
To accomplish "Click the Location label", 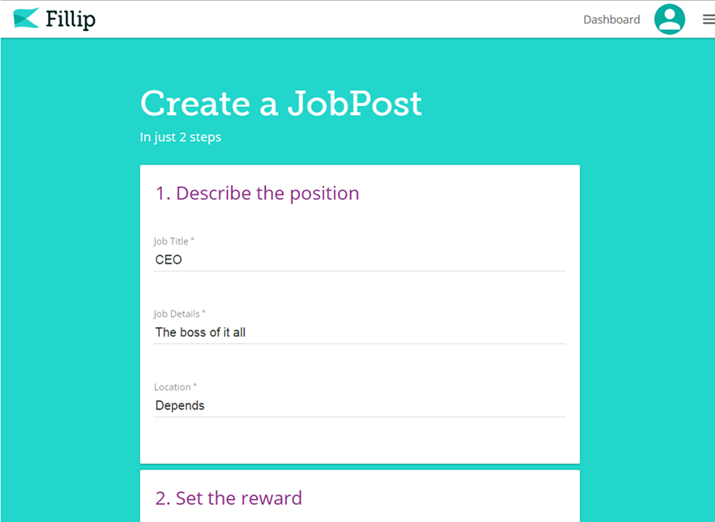I will coord(175,387).
